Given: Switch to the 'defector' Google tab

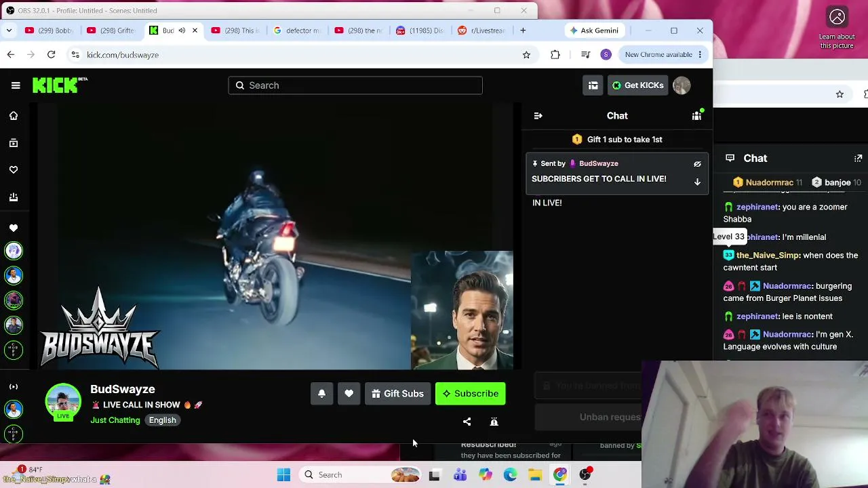Looking at the screenshot, I should point(298,30).
